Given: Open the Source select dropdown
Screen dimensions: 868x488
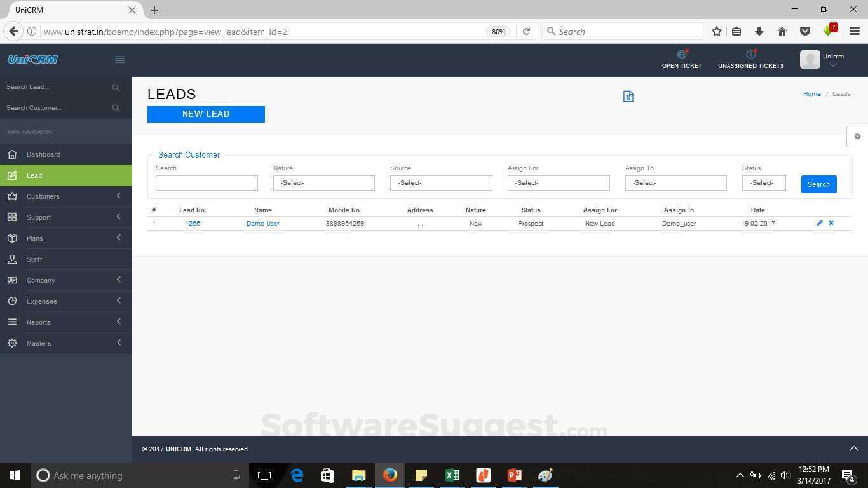Looking at the screenshot, I should click(441, 182).
